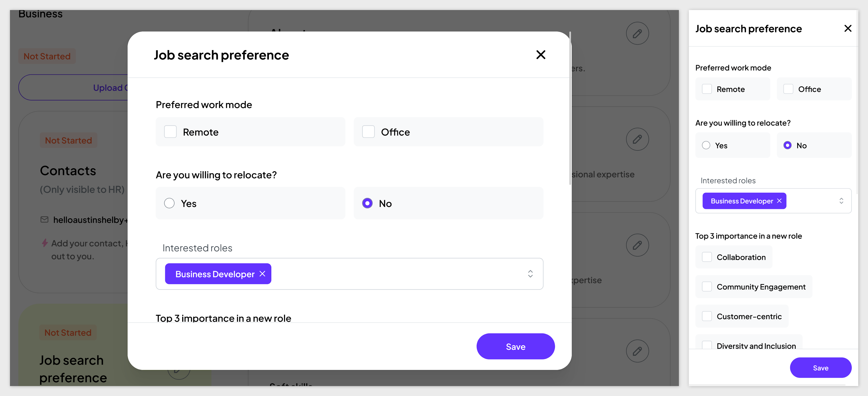Click the Upload button in background page

[73, 88]
